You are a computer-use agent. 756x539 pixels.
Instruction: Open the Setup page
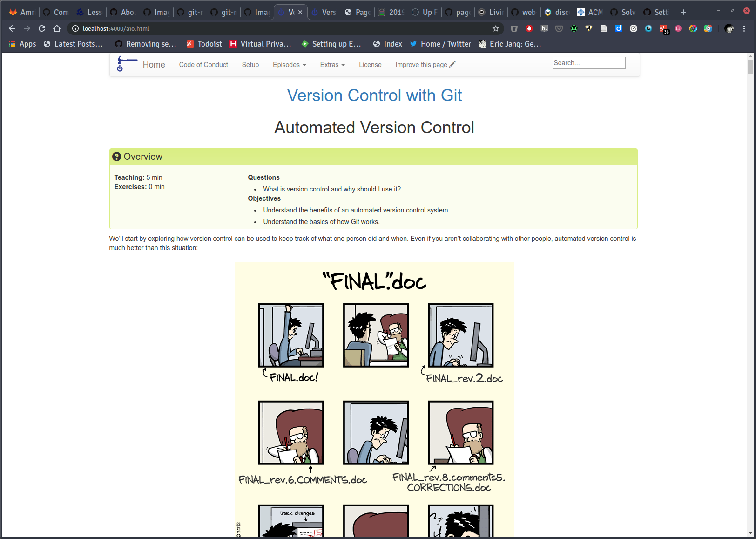tap(250, 65)
